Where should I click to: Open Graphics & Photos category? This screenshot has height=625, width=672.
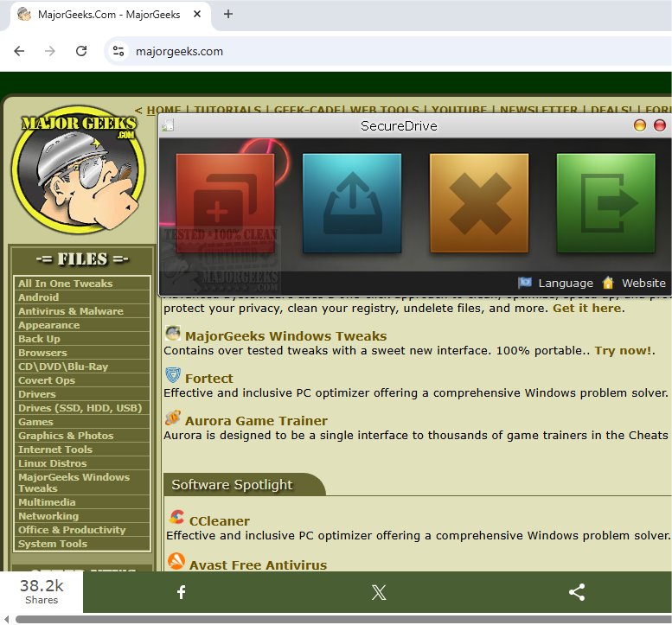tap(81, 436)
